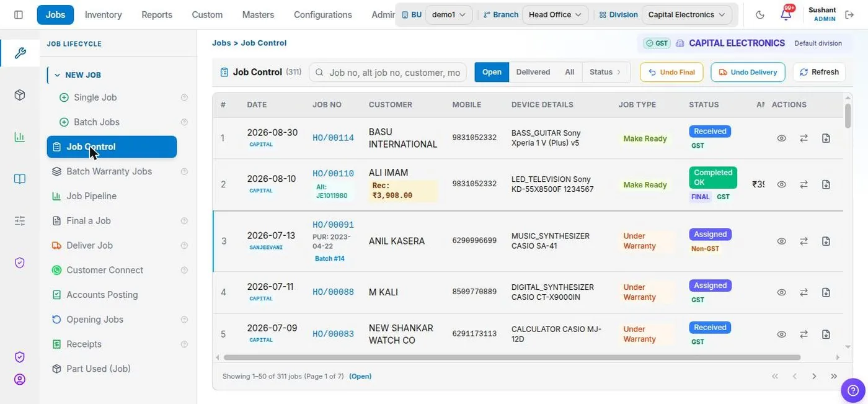The image size is (868, 404).
Task: Open document icon for M KALI row
Action: click(826, 292)
